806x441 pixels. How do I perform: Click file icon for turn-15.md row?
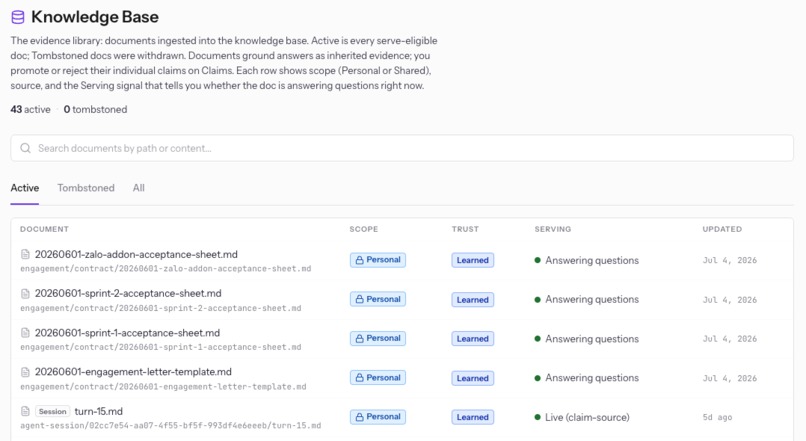[x=25, y=411]
